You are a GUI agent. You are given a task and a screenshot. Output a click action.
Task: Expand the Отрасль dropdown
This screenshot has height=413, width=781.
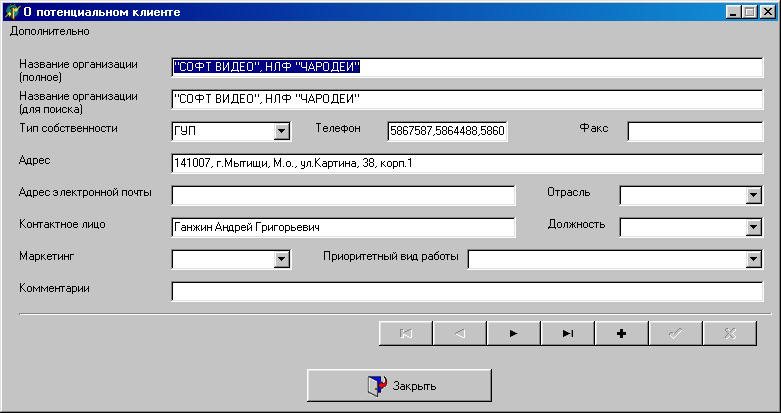click(754, 195)
